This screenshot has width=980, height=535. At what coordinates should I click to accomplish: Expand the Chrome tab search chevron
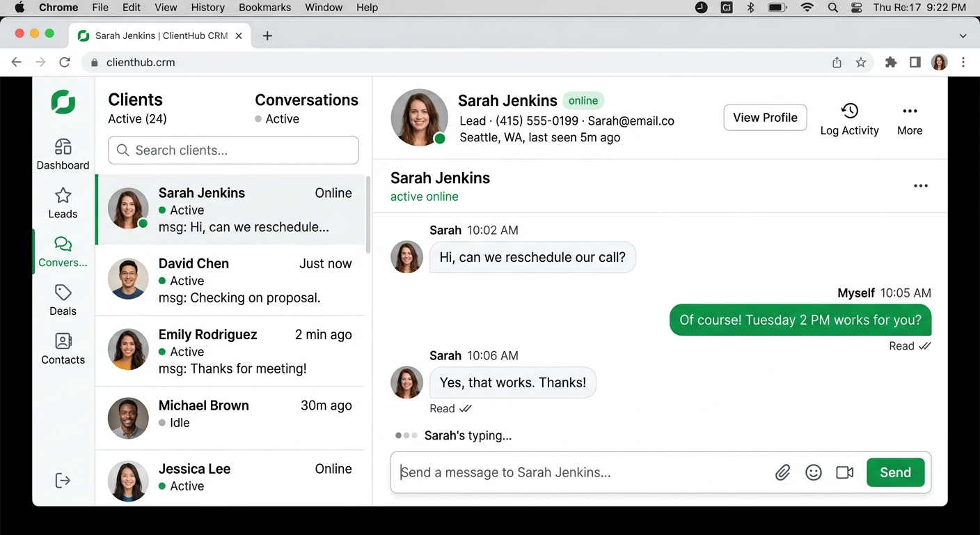point(963,36)
